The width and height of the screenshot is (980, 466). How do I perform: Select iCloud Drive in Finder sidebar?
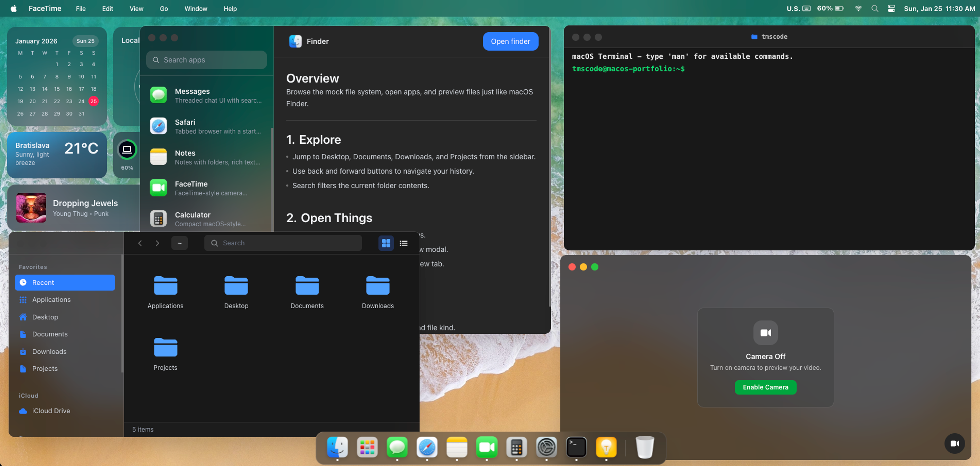pos(65,411)
